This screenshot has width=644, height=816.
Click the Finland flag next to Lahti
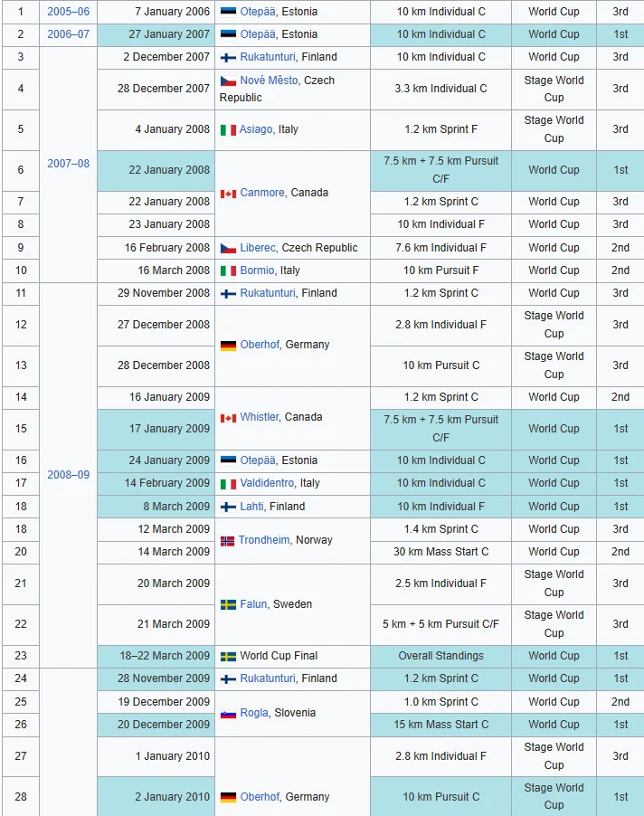click(x=228, y=507)
